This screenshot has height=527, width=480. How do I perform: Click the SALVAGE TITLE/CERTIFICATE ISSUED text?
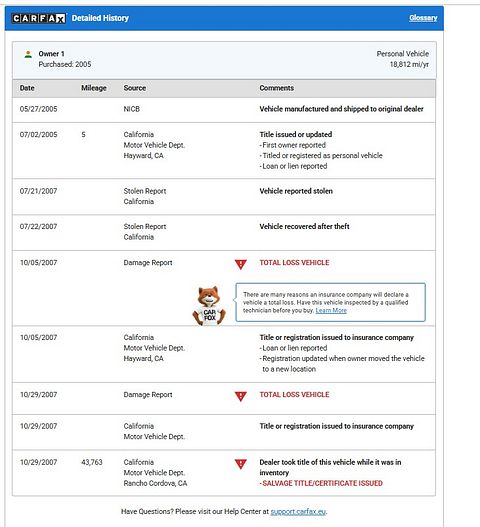(x=322, y=483)
